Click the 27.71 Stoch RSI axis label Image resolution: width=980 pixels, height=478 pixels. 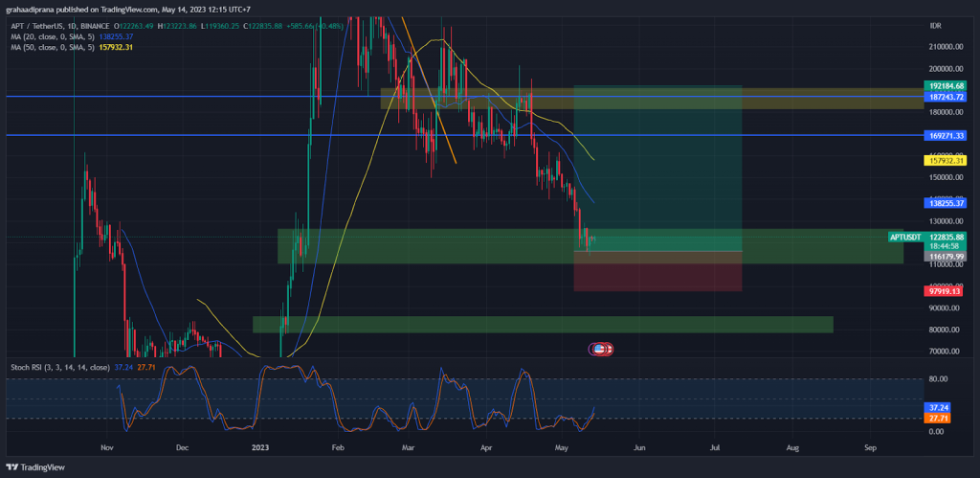coord(936,417)
